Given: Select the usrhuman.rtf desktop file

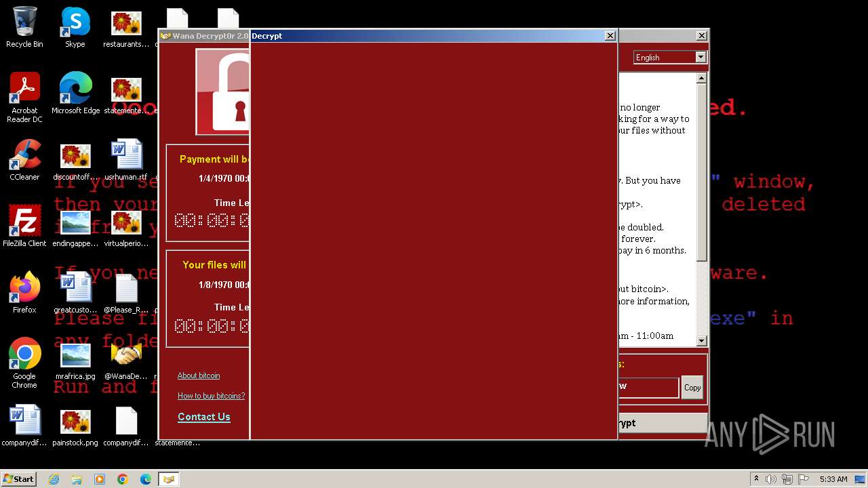Looking at the screenshot, I should tap(126, 160).
